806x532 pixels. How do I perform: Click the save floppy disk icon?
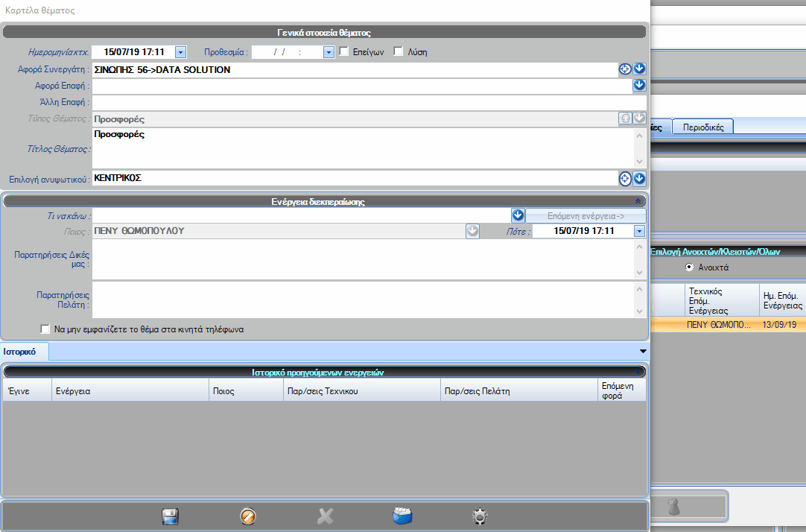pos(170,516)
